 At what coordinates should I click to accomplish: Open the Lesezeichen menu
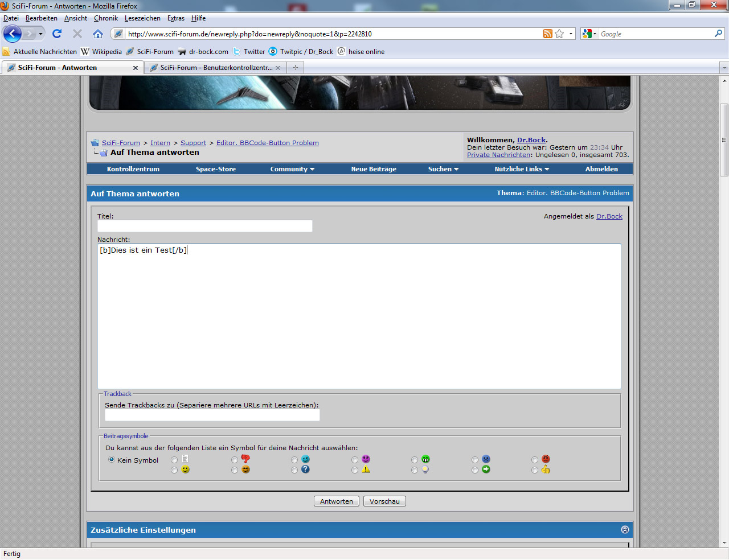click(142, 18)
